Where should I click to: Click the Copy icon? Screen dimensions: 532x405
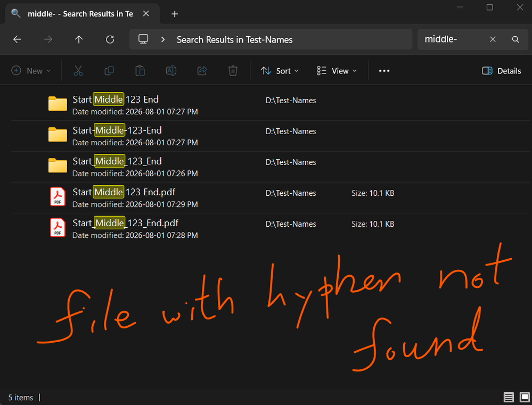(x=109, y=71)
